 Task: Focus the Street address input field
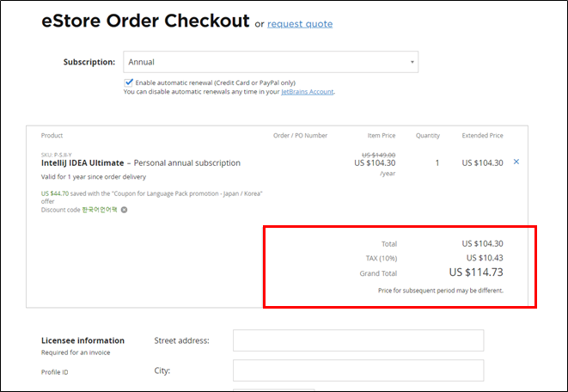click(x=358, y=340)
